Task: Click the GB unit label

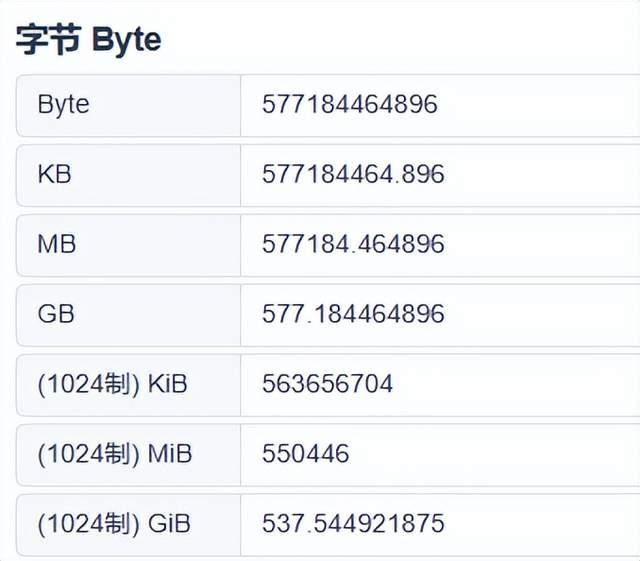Action: tap(56, 314)
